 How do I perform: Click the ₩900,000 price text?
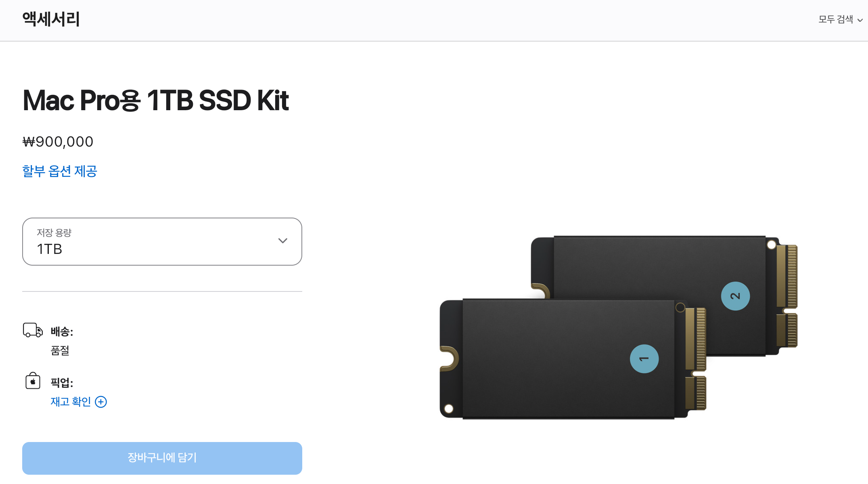(x=58, y=142)
